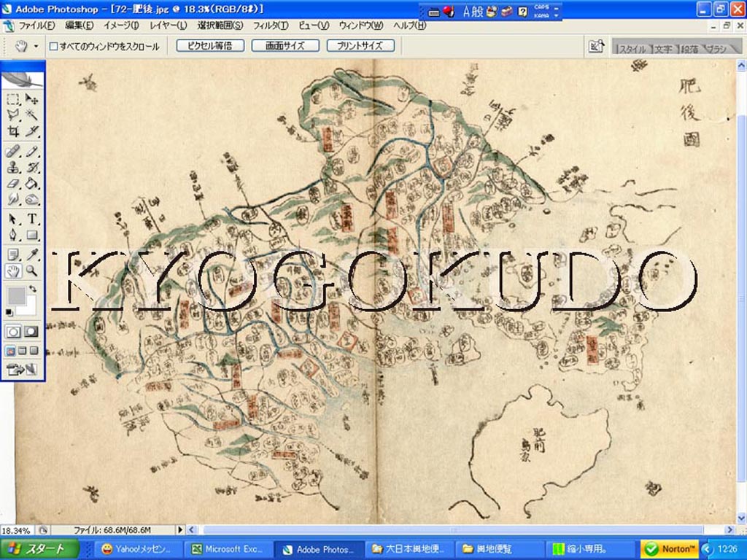
Task: Open the イメージ(I) menu
Action: coord(121,26)
